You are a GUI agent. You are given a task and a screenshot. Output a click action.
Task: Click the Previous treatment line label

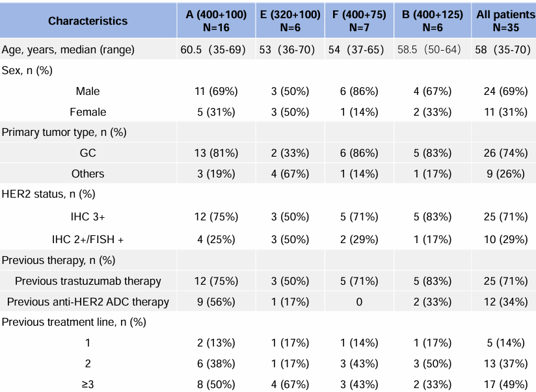(74, 321)
